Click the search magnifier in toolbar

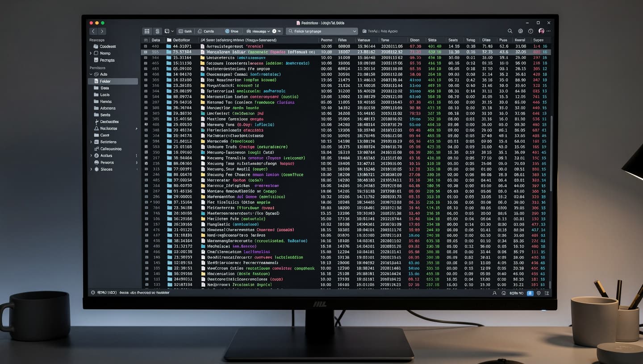tap(510, 31)
